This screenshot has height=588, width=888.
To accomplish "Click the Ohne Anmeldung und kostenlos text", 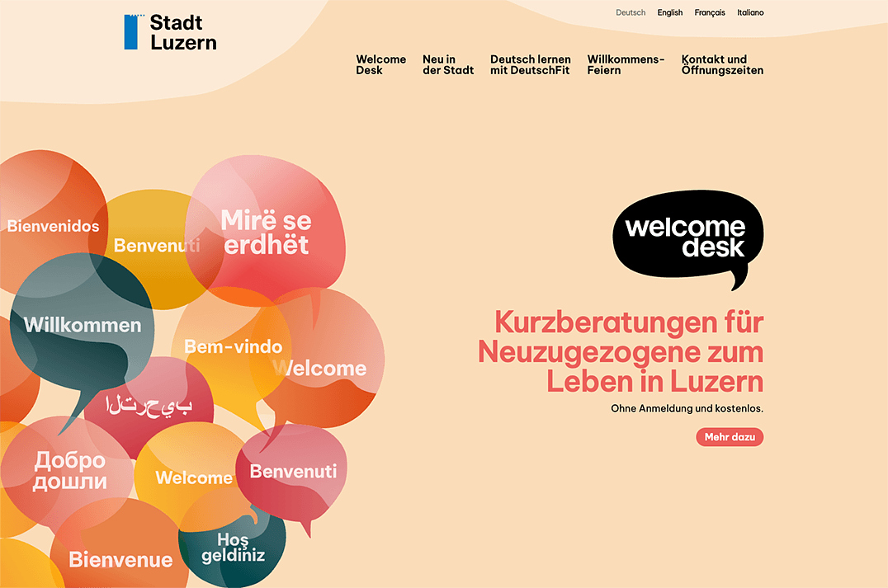I will click(x=687, y=408).
